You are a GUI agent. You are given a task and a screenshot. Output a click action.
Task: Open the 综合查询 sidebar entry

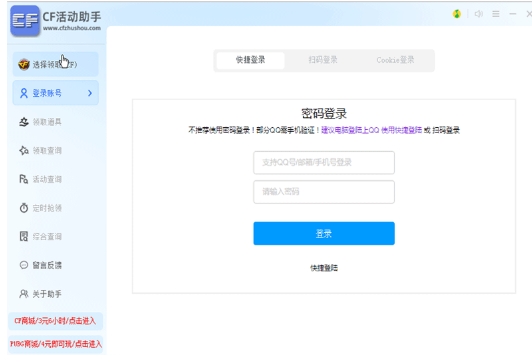point(41,236)
